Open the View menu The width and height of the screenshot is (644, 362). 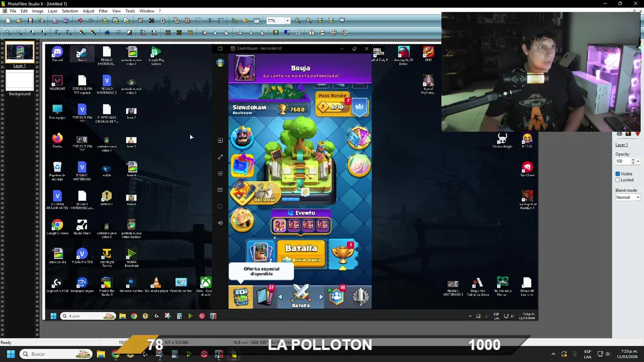(116, 11)
